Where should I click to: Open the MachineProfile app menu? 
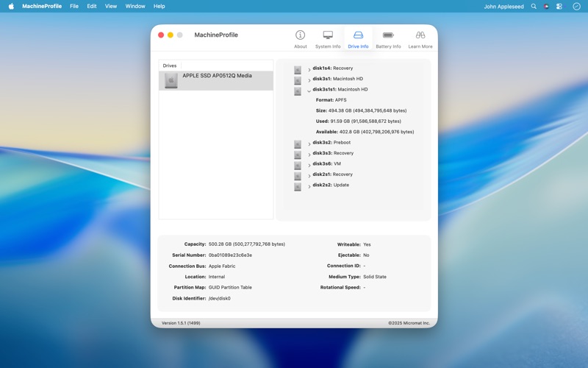tap(42, 7)
